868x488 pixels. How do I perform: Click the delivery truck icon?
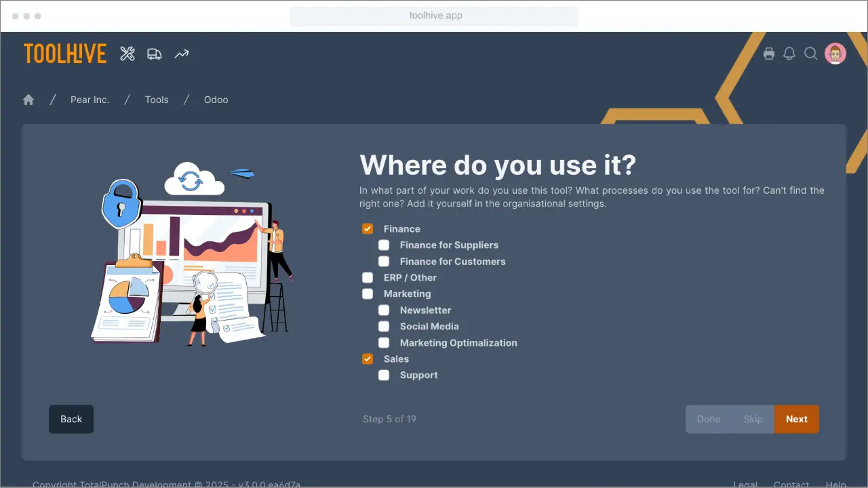154,53
